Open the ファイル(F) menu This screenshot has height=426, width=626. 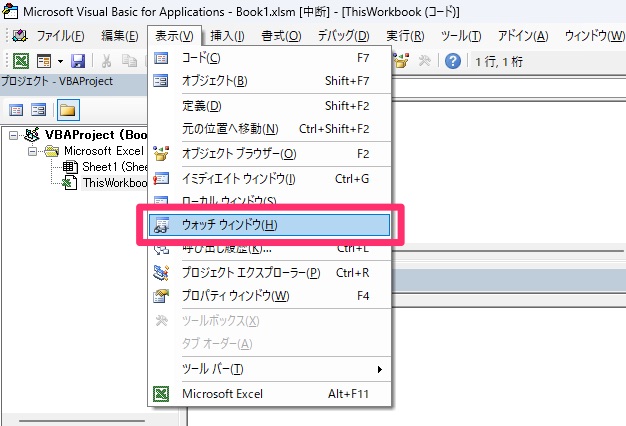click(61, 36)
